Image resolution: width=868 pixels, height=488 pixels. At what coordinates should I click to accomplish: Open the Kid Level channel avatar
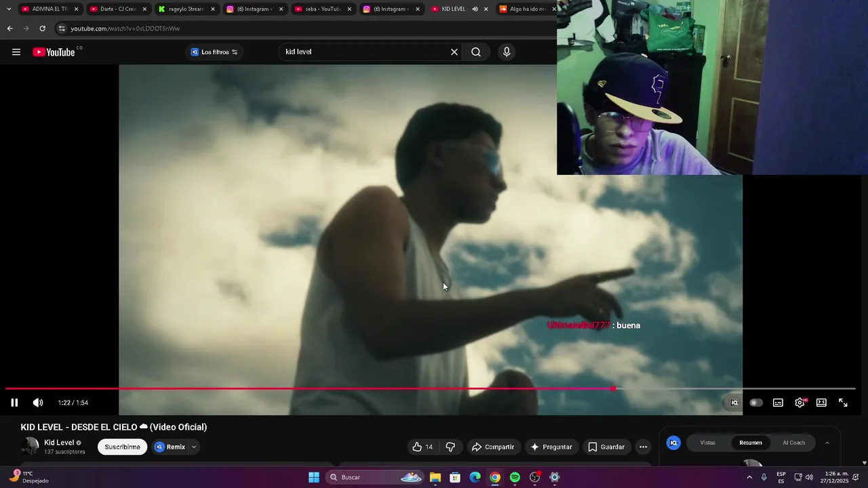[x=30, y=446]
